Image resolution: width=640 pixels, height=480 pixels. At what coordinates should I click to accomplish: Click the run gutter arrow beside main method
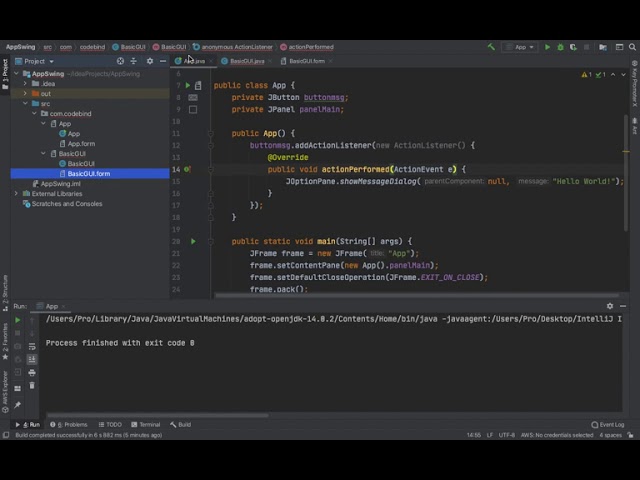[x=193, y=242]
